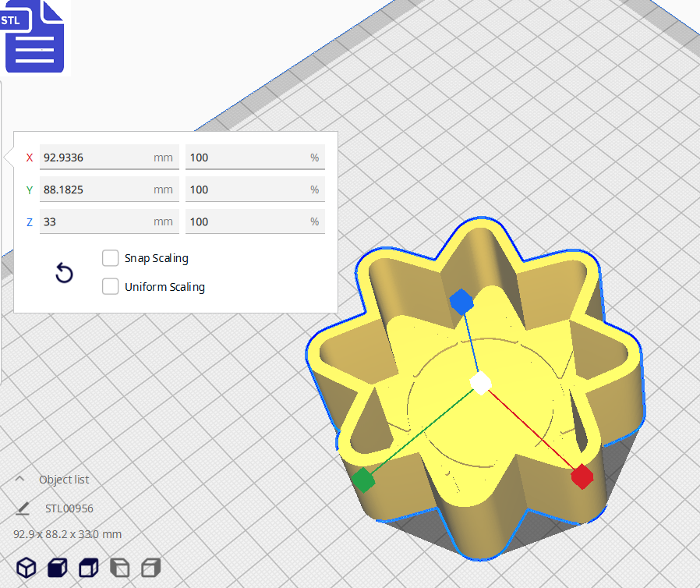Screen dimensions: 700x588
Task: Click the green Y-axis scale handle
Action: 363,480
